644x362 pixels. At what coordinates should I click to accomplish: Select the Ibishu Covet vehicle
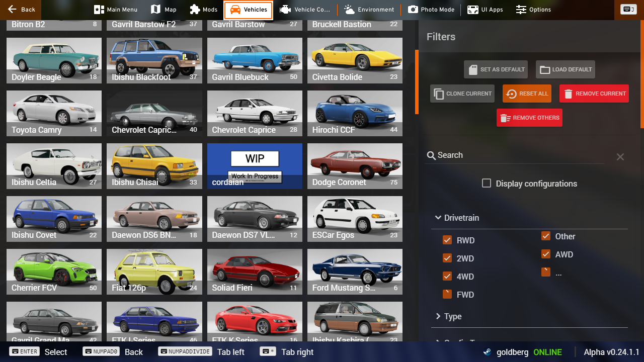pos(54,219)
